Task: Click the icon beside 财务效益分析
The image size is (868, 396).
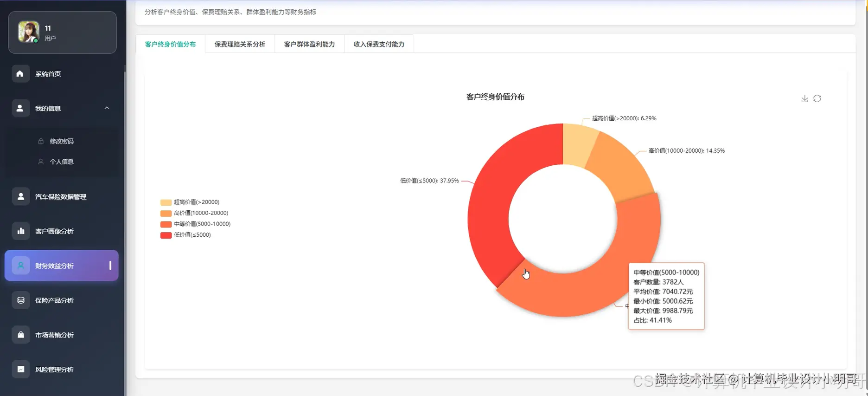Action: point(20,266)
